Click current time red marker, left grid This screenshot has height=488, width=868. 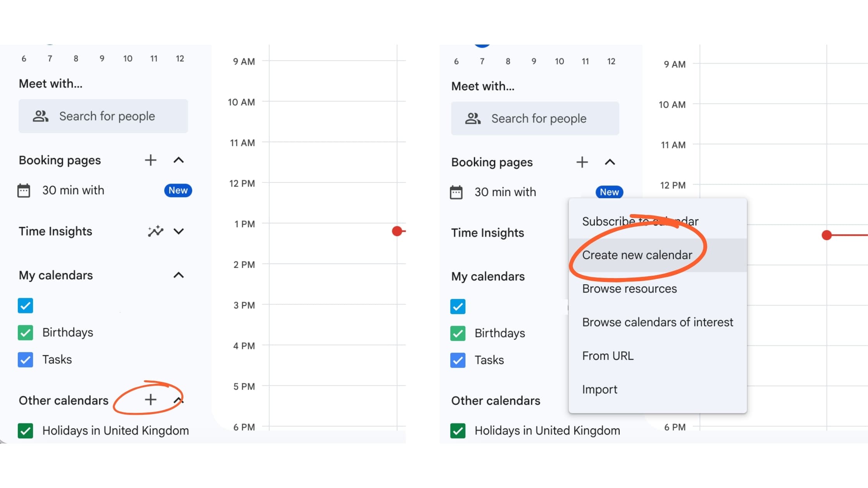click(x=397, y=231)
